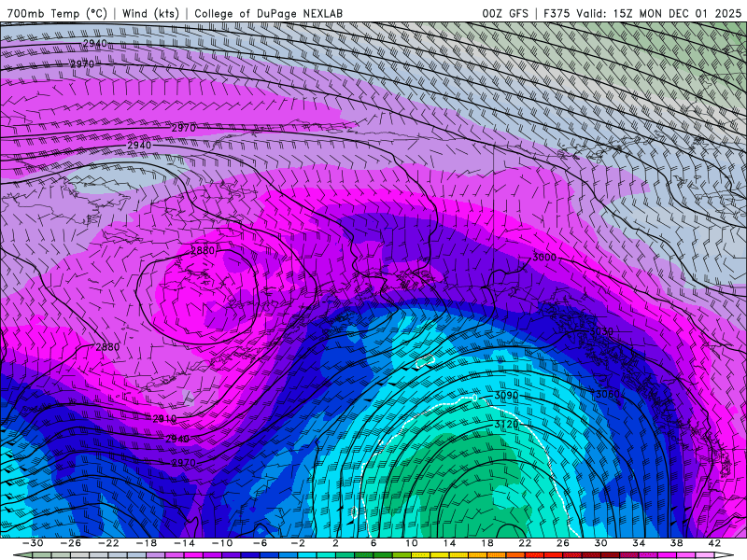This screenshot has width=747, height=560.
Task: Click the -26 colorbar scale value
Action: [71, 543]
